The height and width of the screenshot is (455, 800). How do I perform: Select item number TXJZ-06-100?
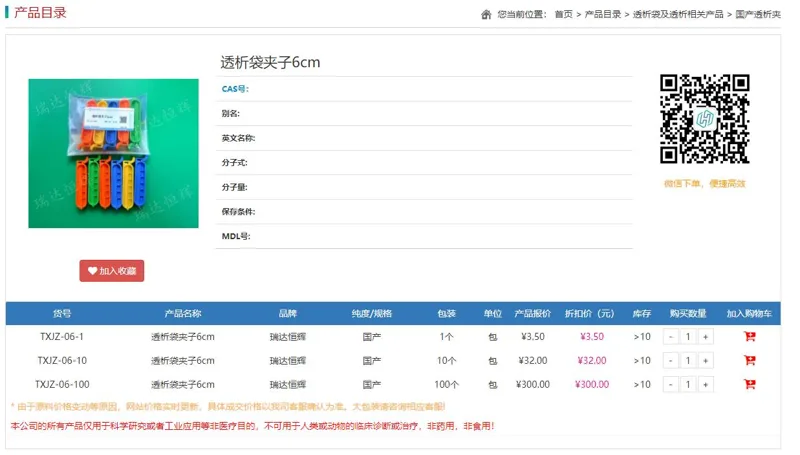(x=62, y=385)
